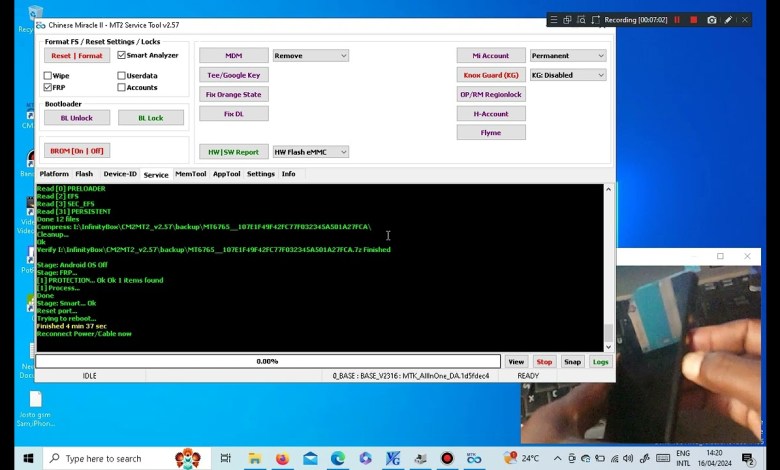
Task: Open File Explorer in the taskbar
Action: (254, 458)
